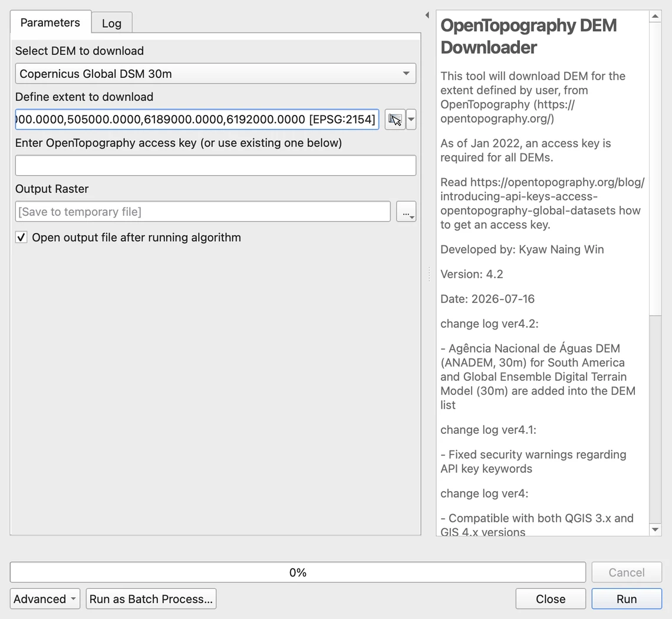Click the 'change log ver4.2:' text
672x619 pixels.
click(x=489, y=324)
